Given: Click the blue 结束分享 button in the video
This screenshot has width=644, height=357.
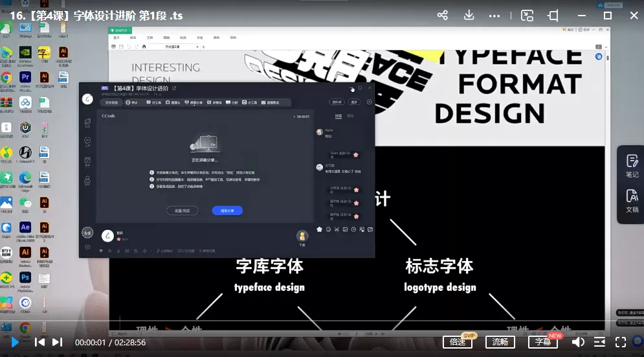Looking at the screenshot, I should coord(227,211).
